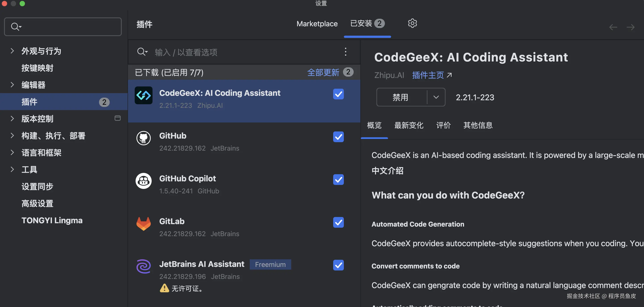
Task: Open the plugin settings gear icon
Action: (x=412, y=23)
